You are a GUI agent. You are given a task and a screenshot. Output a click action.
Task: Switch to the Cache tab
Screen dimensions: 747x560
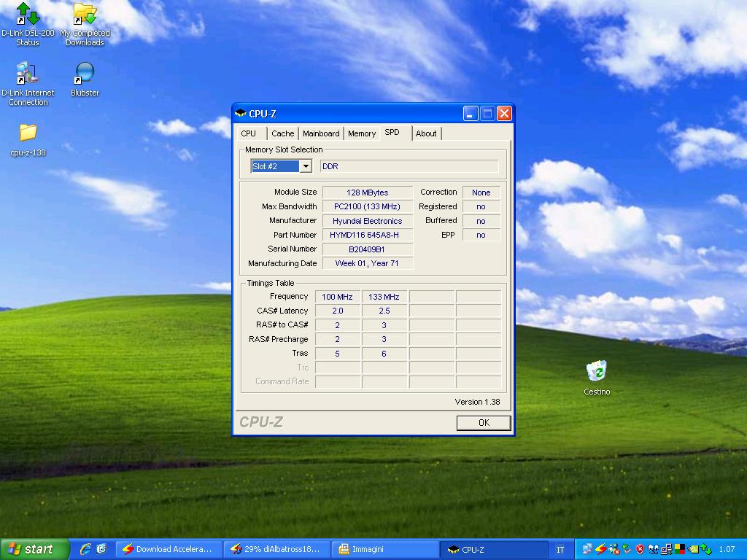(283, 134)
